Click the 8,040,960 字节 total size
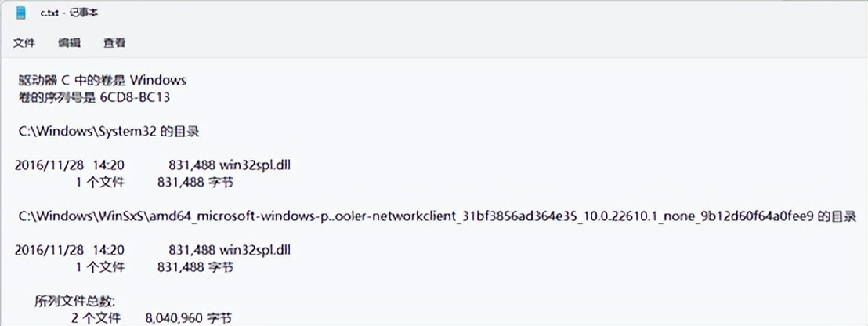868x326 pixels. click(x=188, y=318)
